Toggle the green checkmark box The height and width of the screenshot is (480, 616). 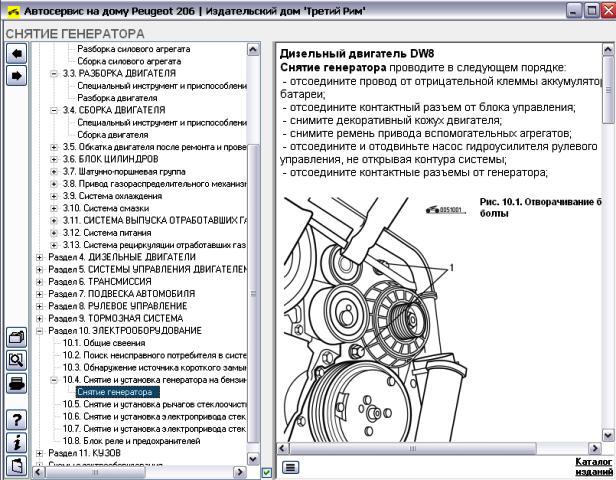coord(266,472)
